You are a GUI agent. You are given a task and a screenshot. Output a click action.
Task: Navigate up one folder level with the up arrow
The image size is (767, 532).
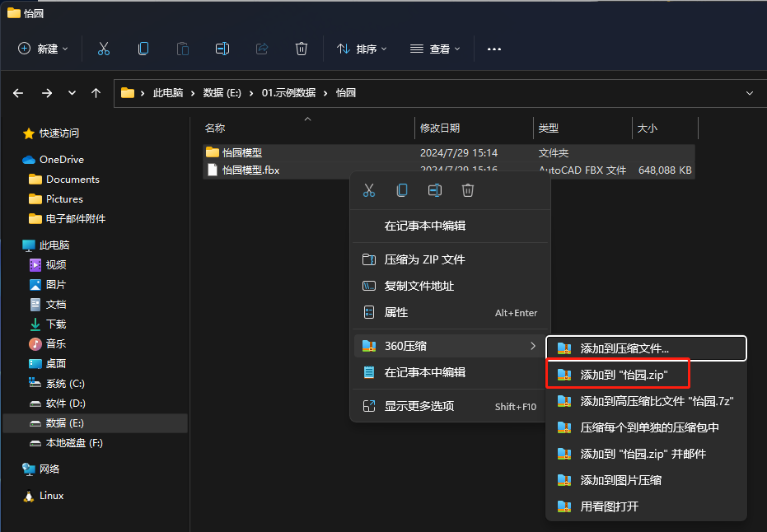tap(96, 93)
